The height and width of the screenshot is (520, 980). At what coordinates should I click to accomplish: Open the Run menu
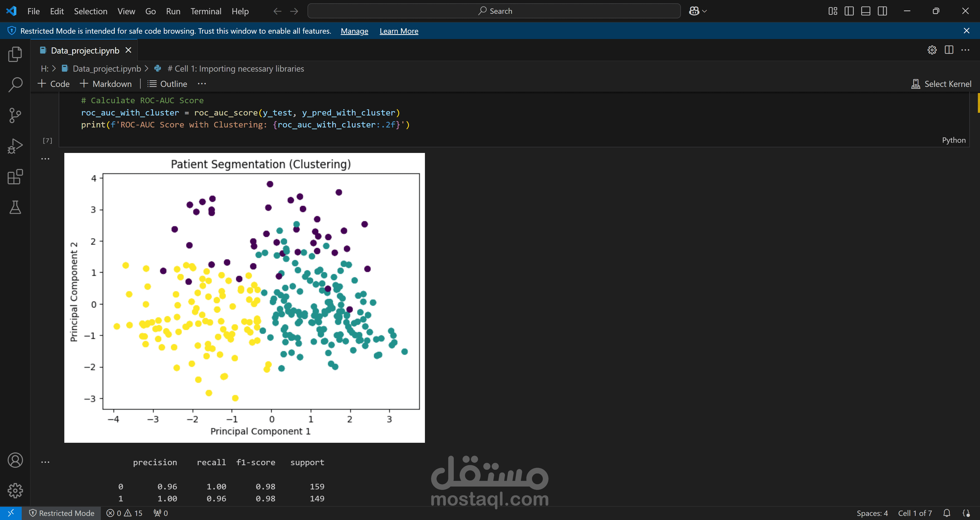[173, 11]
